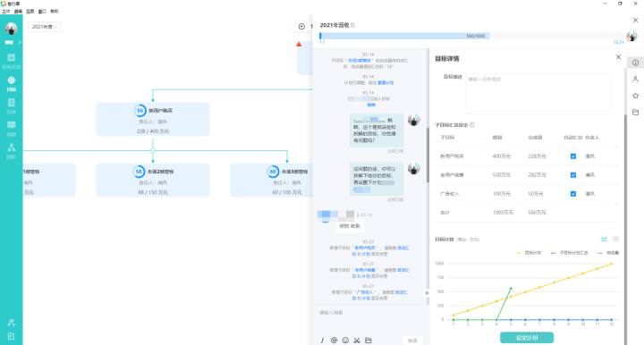Open the folder files icon on the right rail

635,112
